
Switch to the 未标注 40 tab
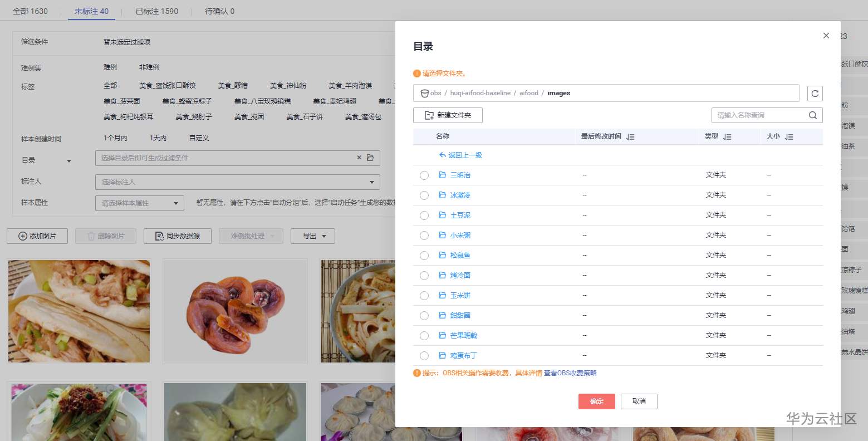(92, 11)
